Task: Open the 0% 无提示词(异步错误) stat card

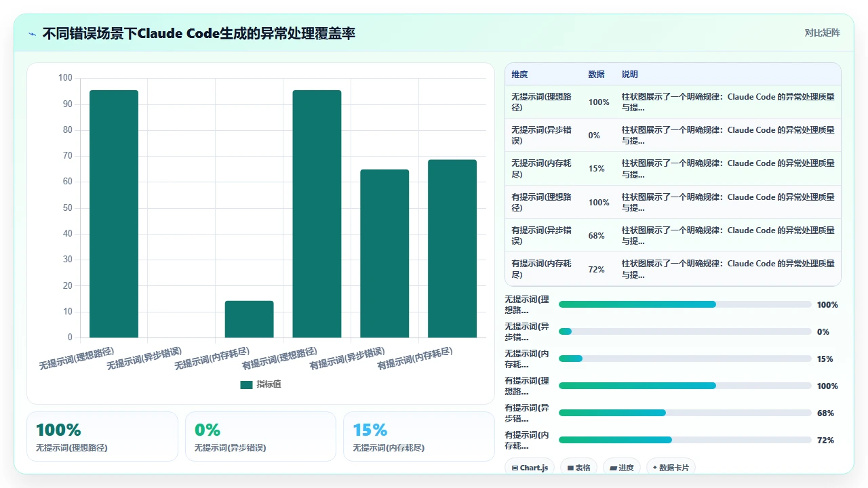Action: tap(260, 436)
